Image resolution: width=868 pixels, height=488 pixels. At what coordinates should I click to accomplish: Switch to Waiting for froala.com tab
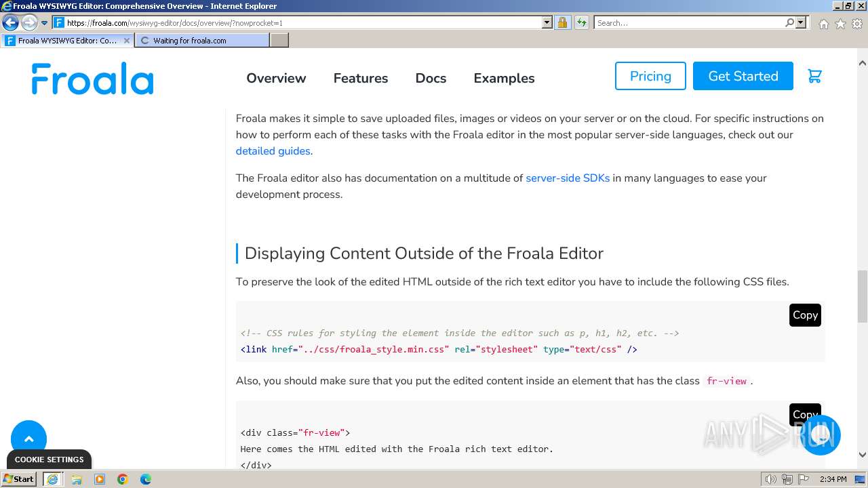(x=202, y=40)
